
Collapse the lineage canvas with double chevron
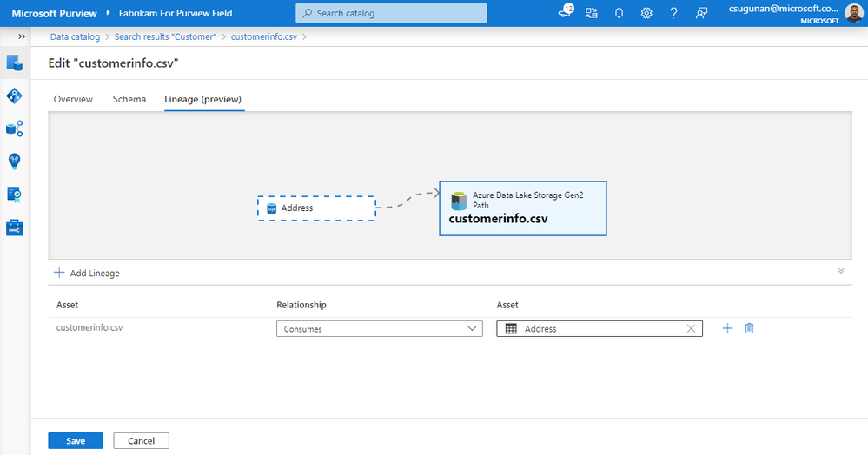(841, 271)
